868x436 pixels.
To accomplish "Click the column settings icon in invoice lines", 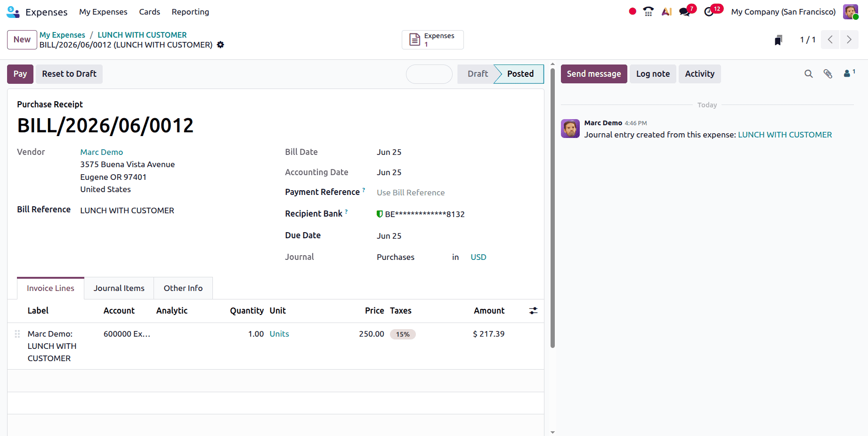I will coord(533,311).
